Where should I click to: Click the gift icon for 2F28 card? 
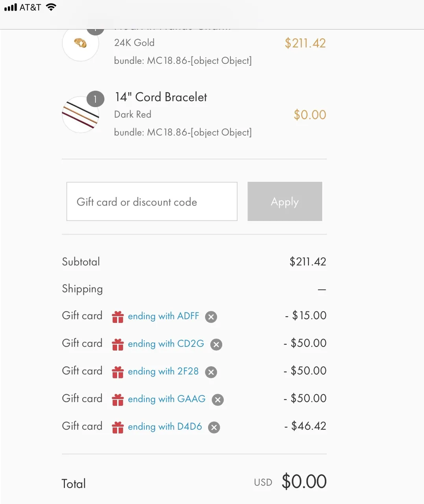click(x=118, y=372)
